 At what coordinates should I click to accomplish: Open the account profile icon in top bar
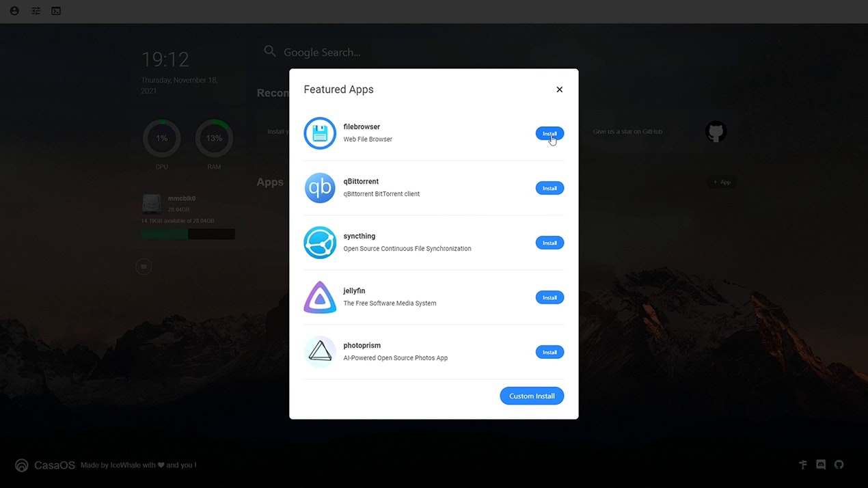click(14, 11)
